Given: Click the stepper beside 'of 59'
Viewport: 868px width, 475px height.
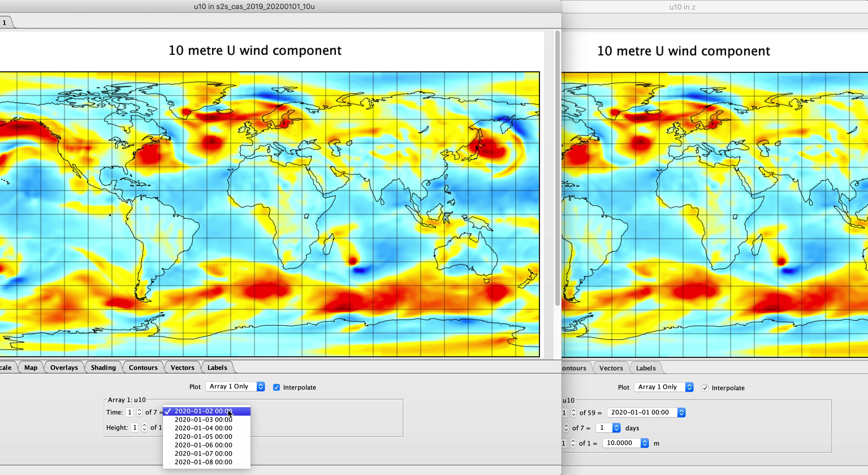Looking at the screenshot, I should 573,413.
